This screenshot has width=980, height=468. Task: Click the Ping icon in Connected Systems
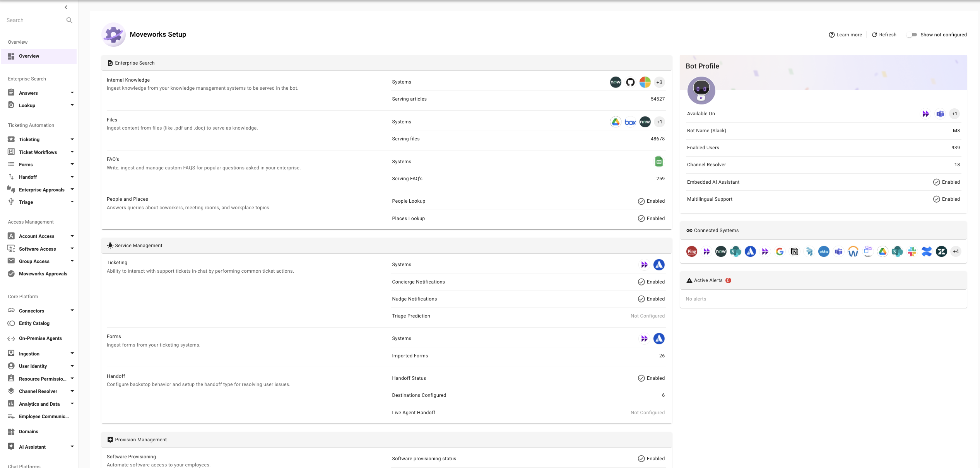tap(692, 251)
